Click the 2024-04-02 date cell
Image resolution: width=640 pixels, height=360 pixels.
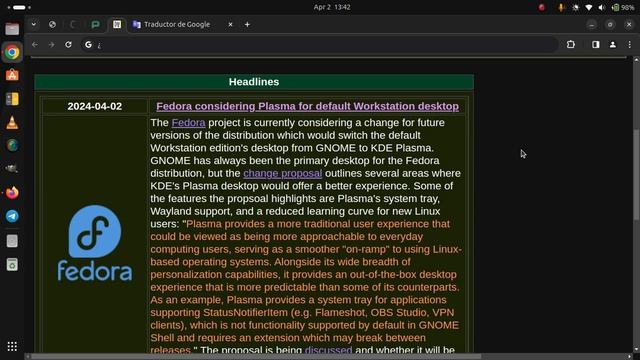coord(95,106)
